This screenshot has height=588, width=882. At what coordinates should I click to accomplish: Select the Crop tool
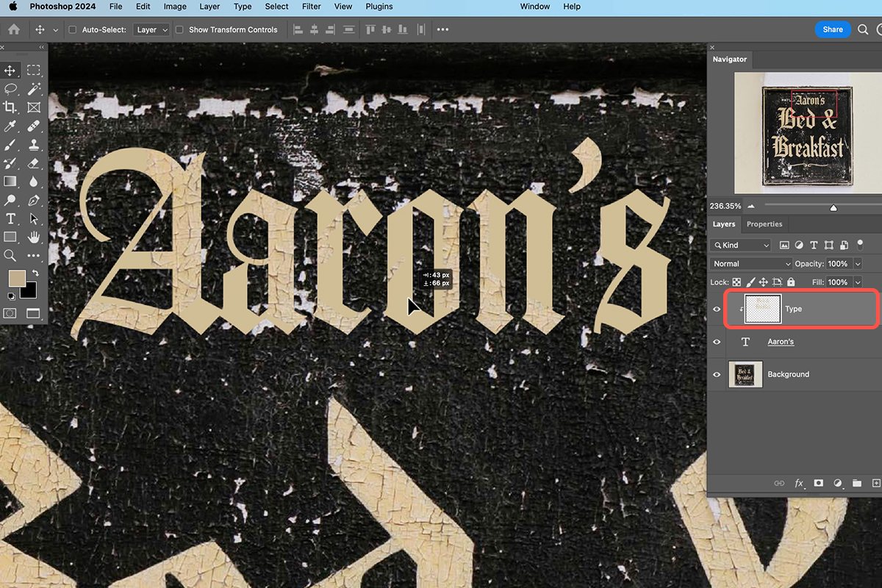10,107
